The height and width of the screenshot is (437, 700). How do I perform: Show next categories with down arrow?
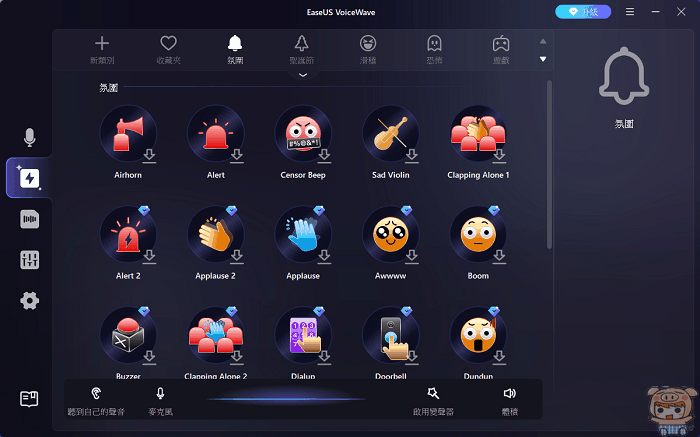(543, 59)
